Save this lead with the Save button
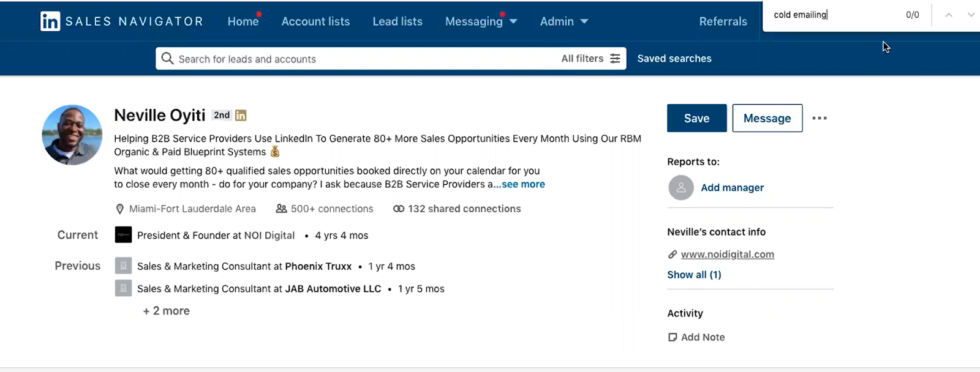Screen dimensions: 980x372 (697, 118)
